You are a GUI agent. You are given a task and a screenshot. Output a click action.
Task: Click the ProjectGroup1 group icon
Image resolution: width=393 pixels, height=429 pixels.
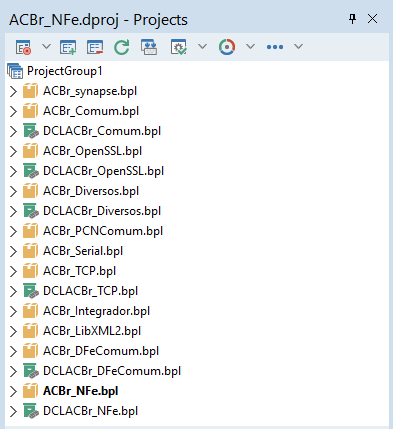point(15,71)
